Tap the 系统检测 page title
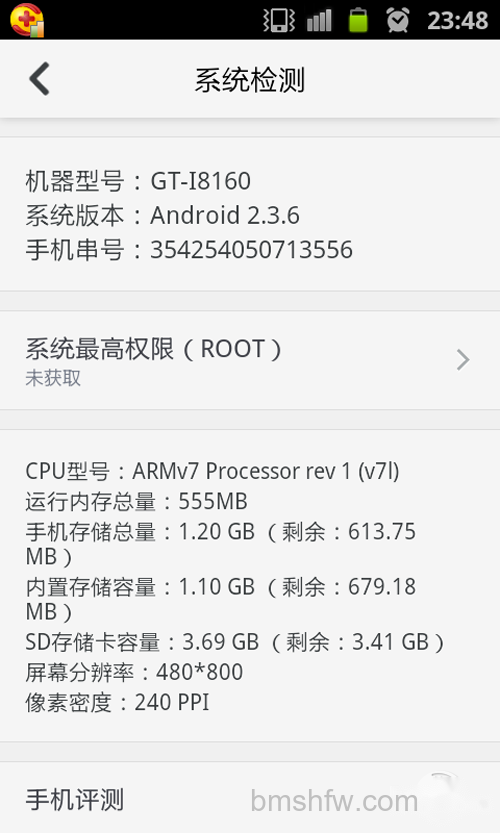The image size is (500, 833). [250, 80]
